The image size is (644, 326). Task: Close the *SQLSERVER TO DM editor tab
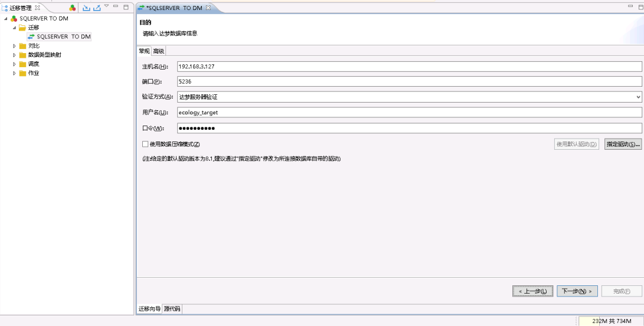pos(208,8)
